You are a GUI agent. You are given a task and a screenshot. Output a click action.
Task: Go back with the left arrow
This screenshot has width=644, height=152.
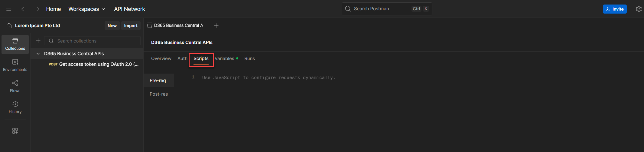tap(23, 9)
